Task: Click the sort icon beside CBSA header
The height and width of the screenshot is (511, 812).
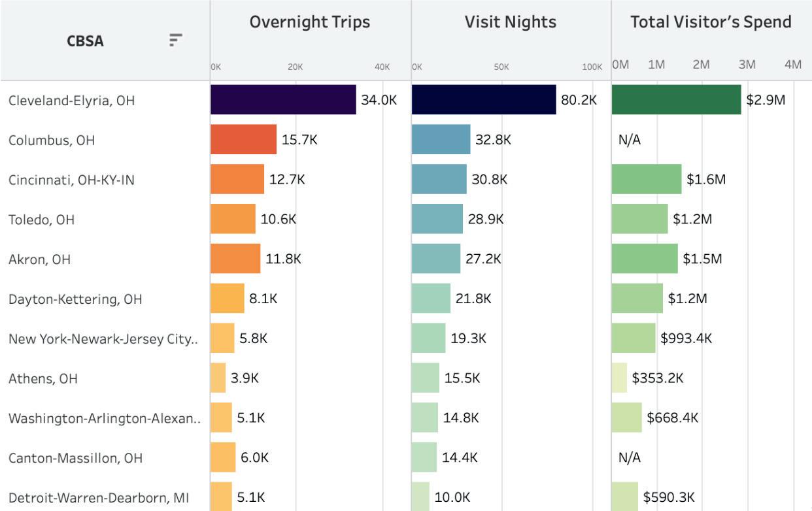Action: (175, 41)
